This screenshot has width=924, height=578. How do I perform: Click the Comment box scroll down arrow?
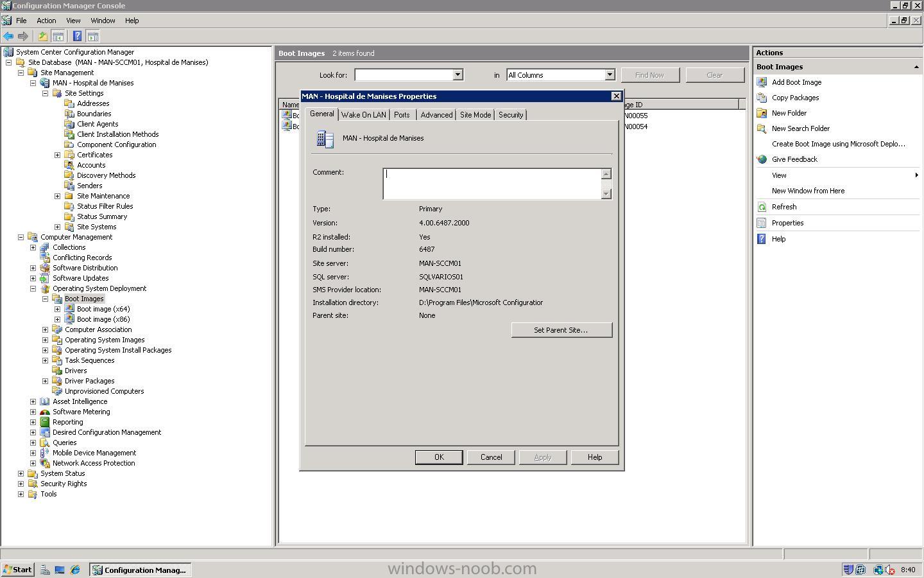point(606,194)
